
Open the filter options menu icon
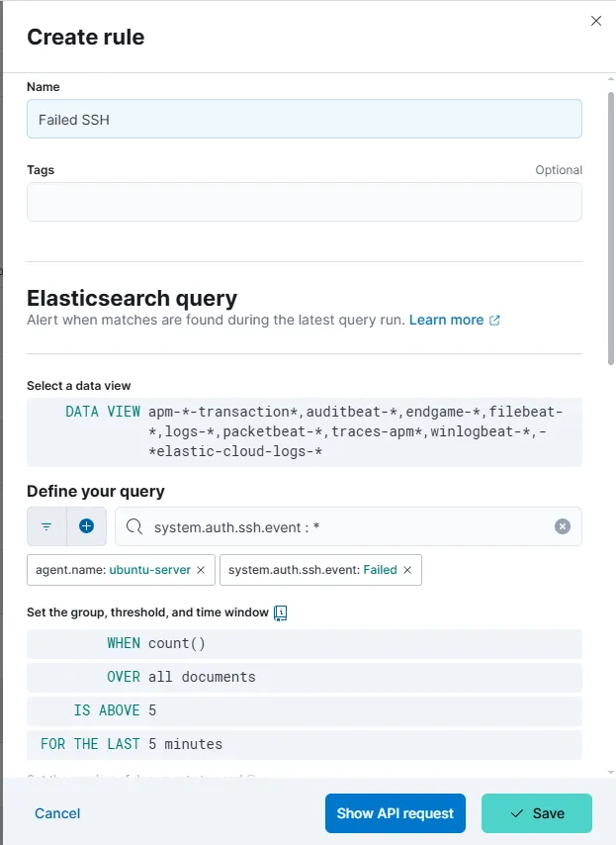pyautogui.click(x=46, y=526)
